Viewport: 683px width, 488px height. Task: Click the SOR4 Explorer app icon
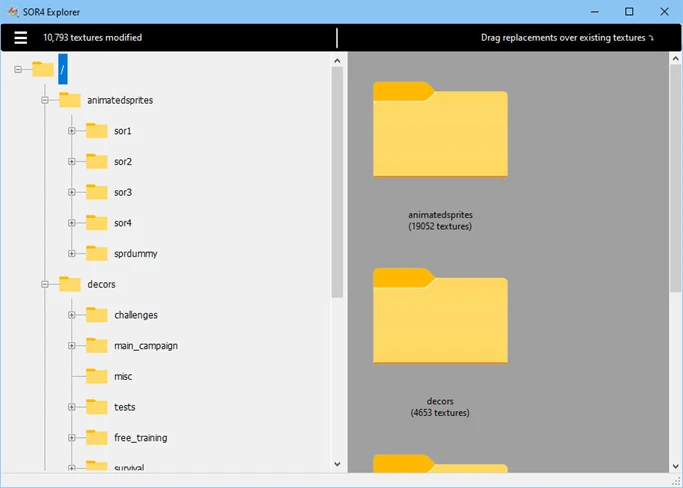(x=13, y=12)
